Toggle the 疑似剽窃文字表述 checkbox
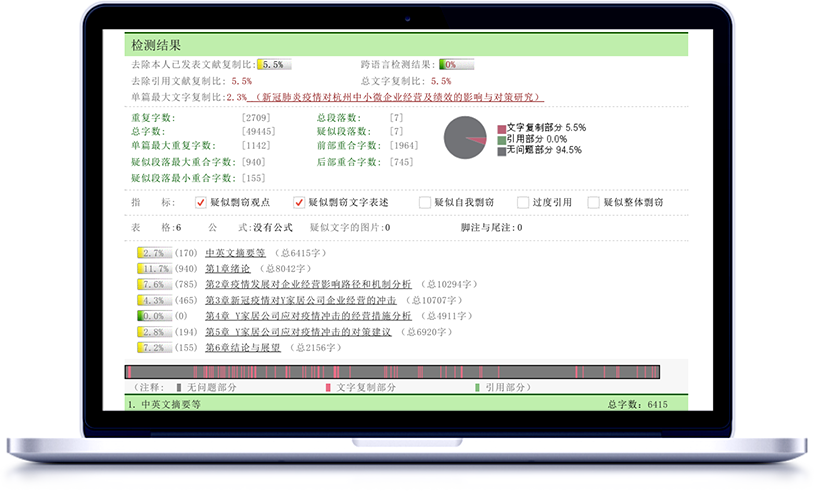 click(298, 202)
